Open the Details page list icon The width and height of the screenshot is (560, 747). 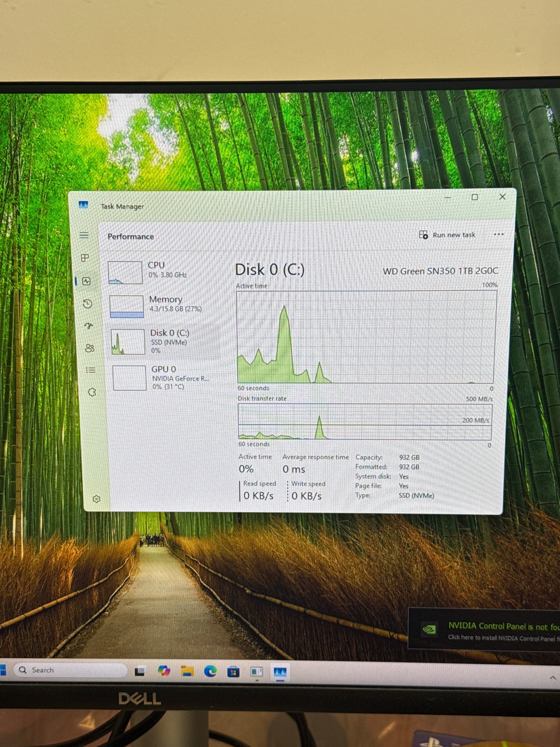[x=91, y=370]
